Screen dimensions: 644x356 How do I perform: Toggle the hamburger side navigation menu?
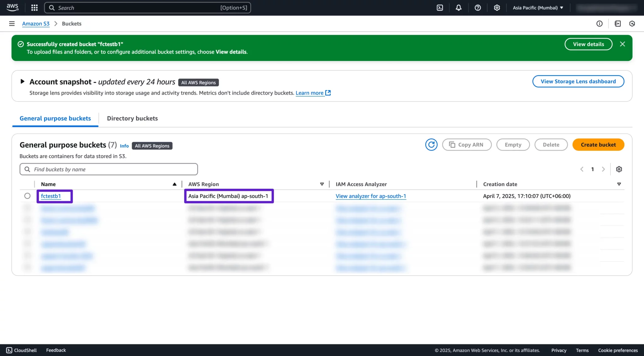pyautogui.click(x=12, y=24)
